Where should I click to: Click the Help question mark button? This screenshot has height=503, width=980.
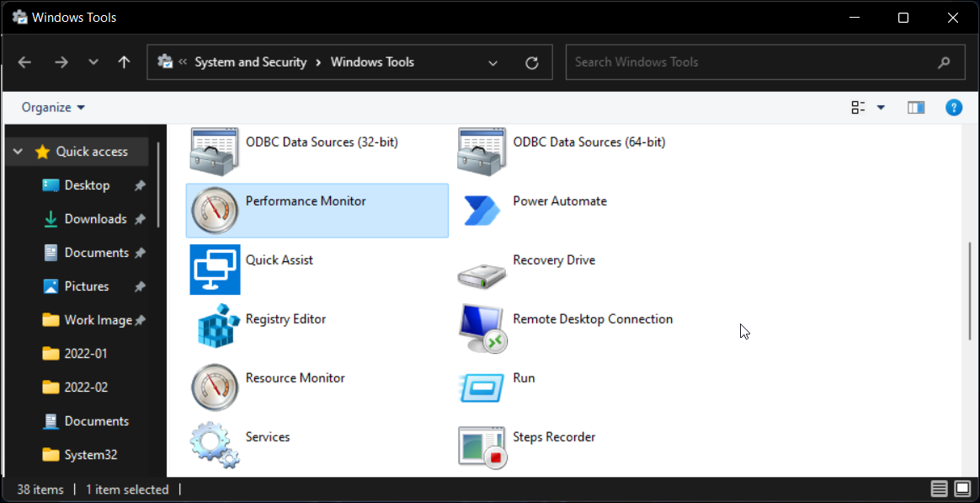pos(954,107)
